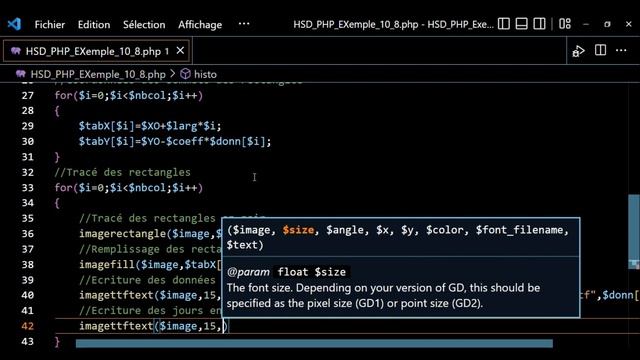Open the Affichage menu
Screen dimensions: 640x360
tap(200, 24)
